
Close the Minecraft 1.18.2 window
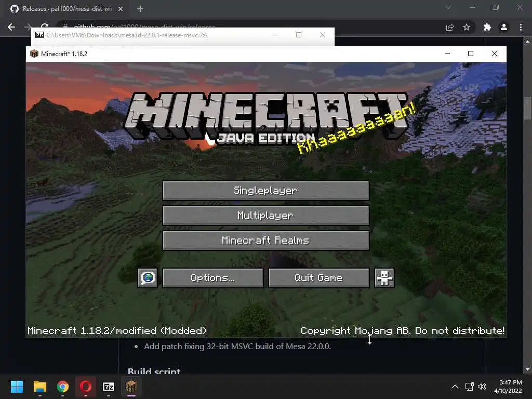[495, 54]
